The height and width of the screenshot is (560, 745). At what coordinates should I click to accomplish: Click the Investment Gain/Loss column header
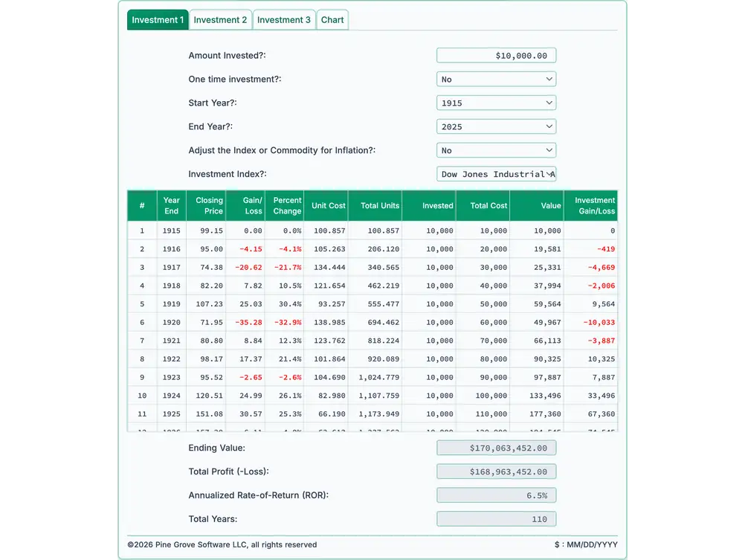click(590, 206)
